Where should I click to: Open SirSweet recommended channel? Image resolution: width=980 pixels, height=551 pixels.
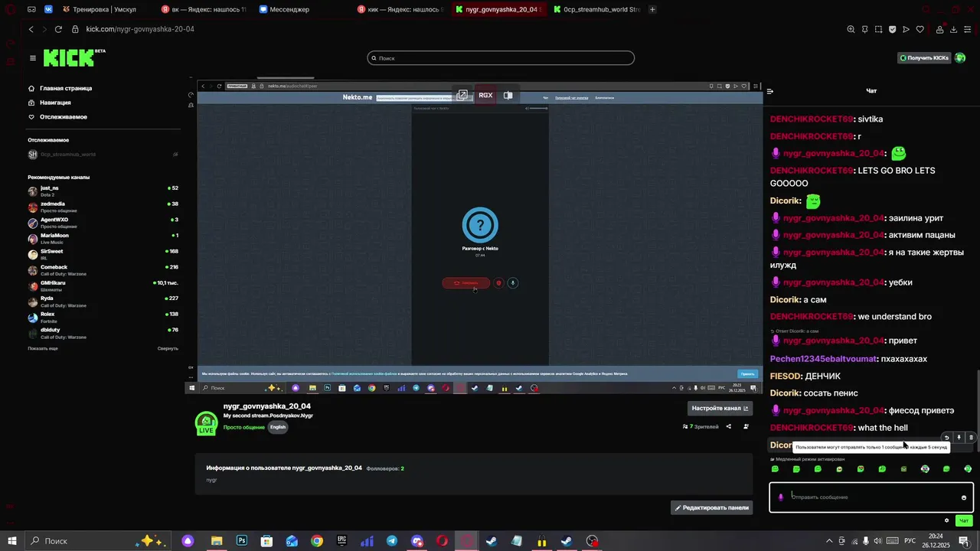click(103, 255)
